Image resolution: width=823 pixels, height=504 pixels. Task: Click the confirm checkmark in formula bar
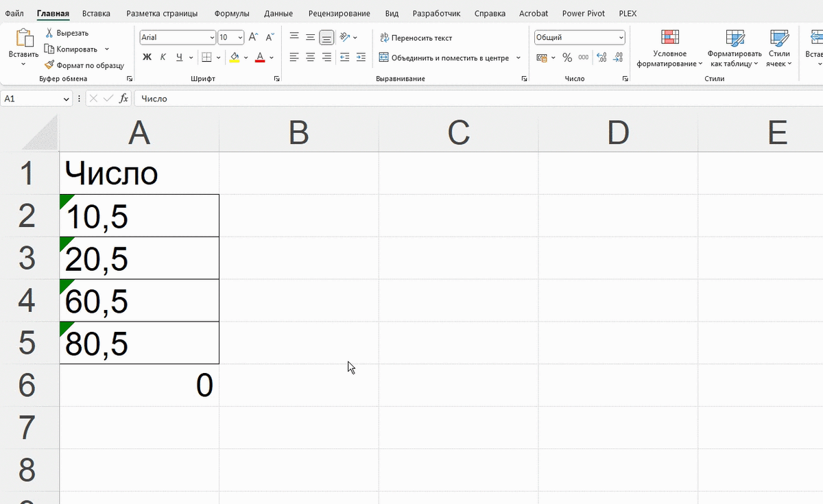[108, 99]
